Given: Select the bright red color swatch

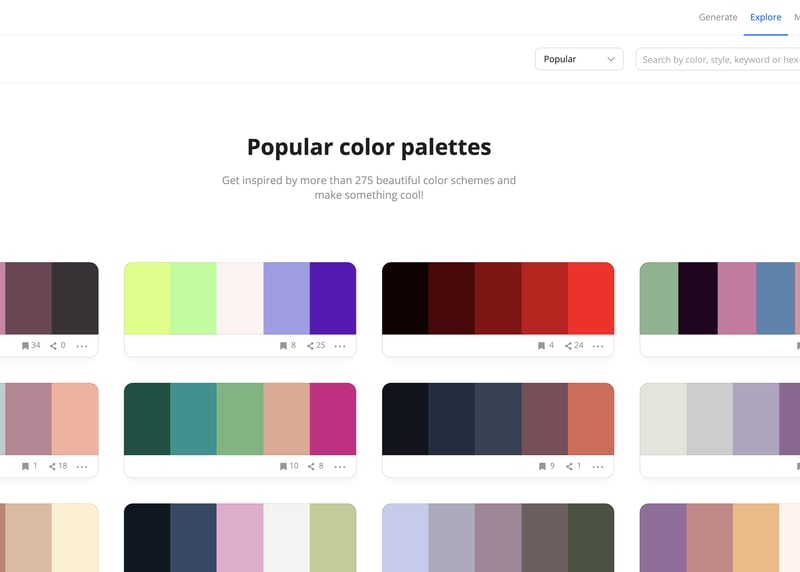Looking at the screenshot, I should click(590, 298).
